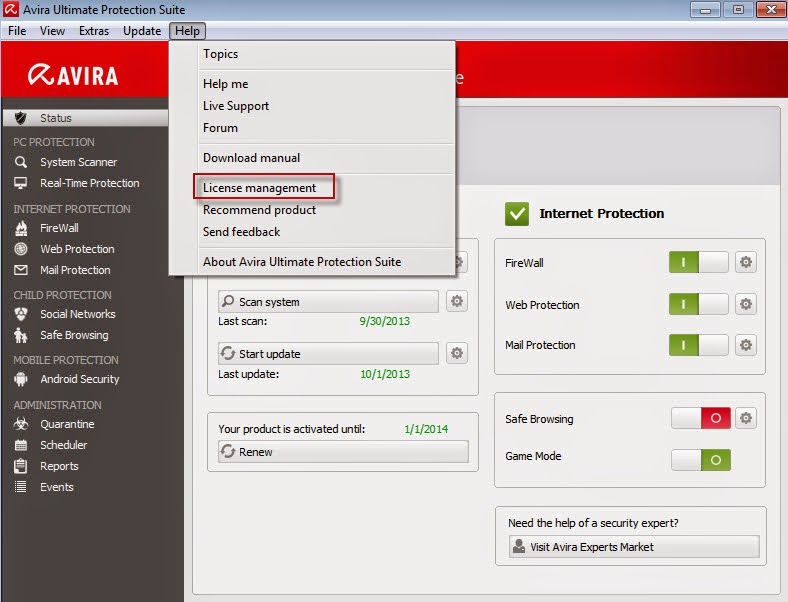Click the Android Security robot icon

coord(21,379)
